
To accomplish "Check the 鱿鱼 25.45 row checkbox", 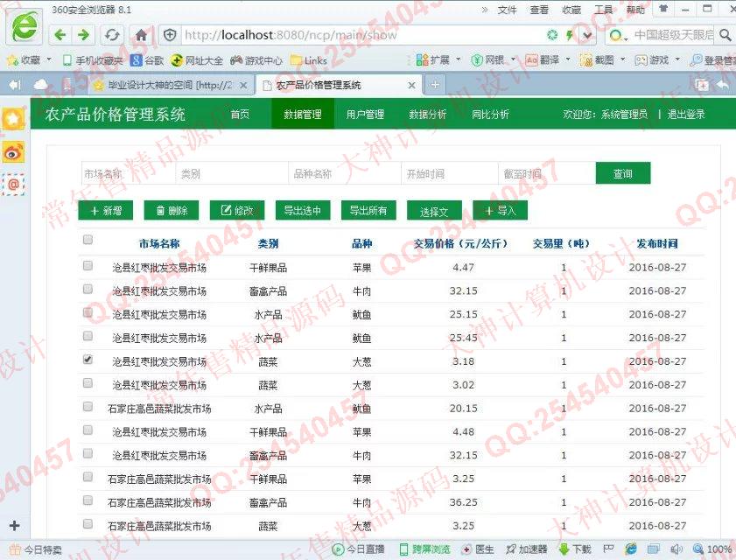I will 88,336.
